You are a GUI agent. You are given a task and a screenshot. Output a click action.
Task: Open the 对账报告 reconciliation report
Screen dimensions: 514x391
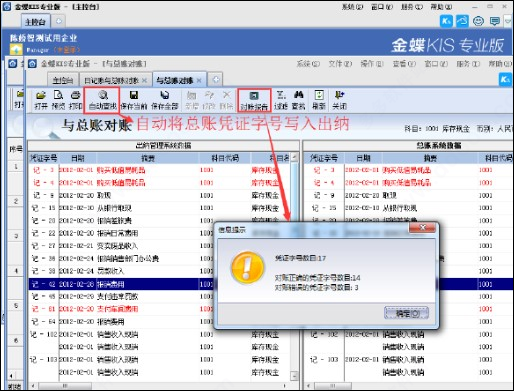(254, 100)
